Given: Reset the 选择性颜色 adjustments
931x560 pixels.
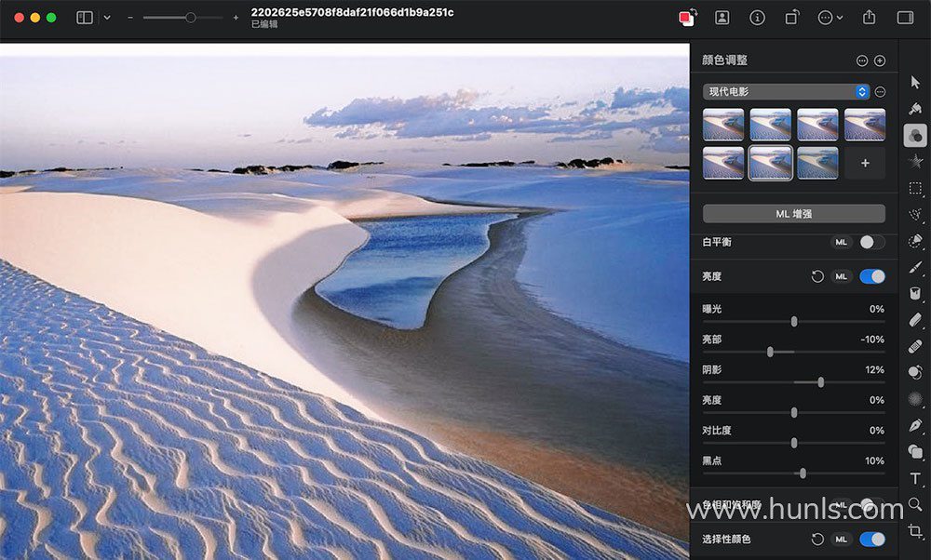Looking at the screenshot, I should pyautogui.click(x=817, y=540).
